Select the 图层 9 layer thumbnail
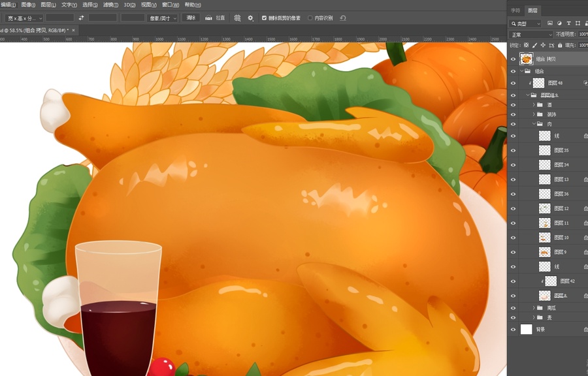The image size is (588, 376). tap(544, 252)
